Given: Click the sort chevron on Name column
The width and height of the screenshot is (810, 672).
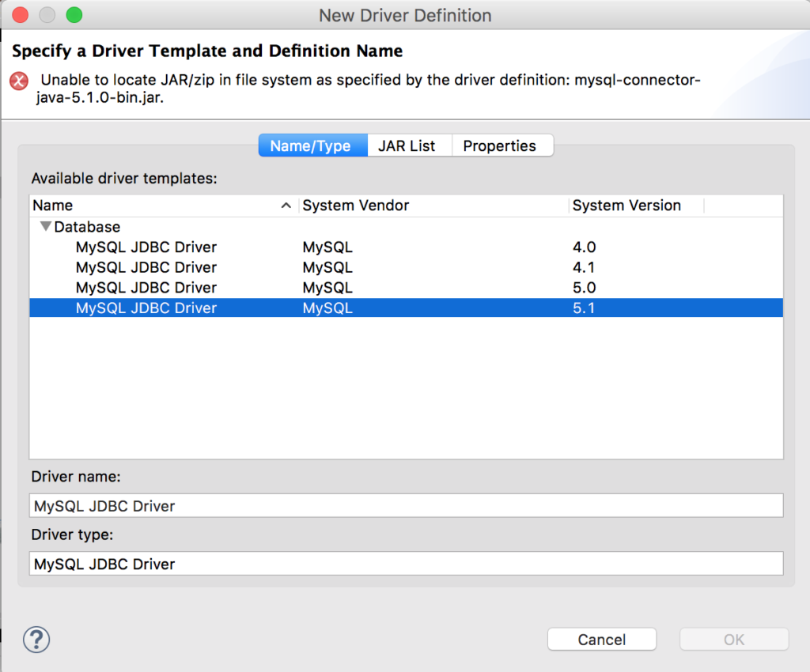Looking at the screenshot, I should click(286, 205).
